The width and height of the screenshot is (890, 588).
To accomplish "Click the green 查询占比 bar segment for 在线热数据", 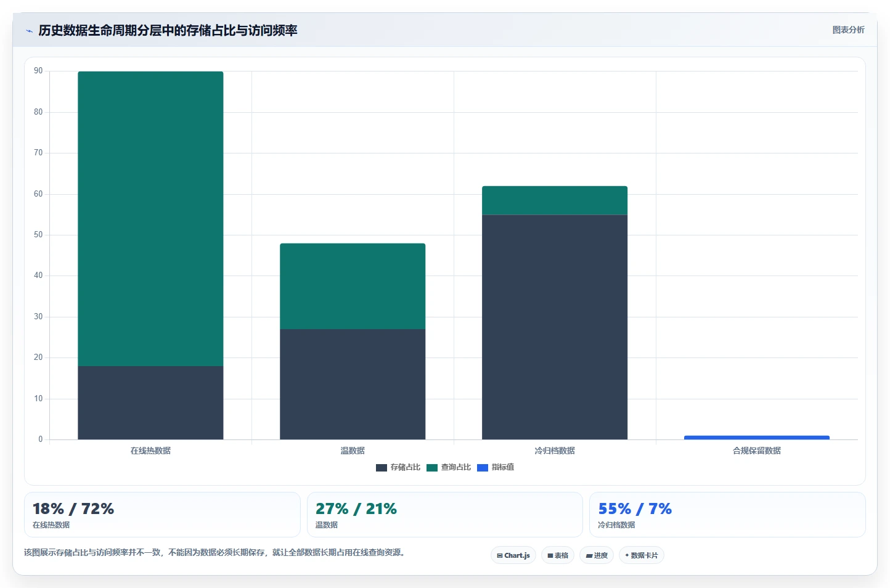I will [150, 219].
